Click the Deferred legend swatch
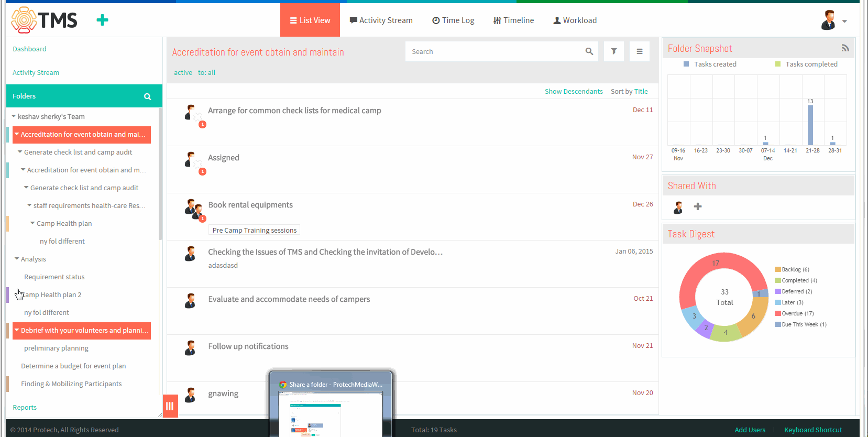Image resolution: width=868 pixels, height=437 pixels. [778, 291]
